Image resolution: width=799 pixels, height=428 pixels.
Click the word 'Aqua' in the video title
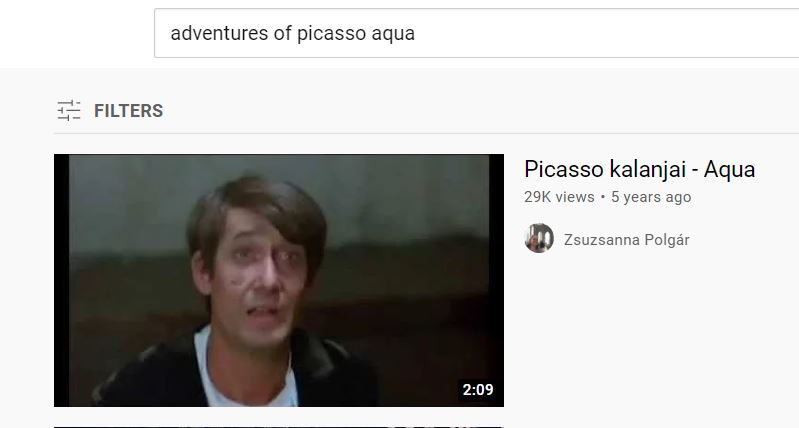729,170
